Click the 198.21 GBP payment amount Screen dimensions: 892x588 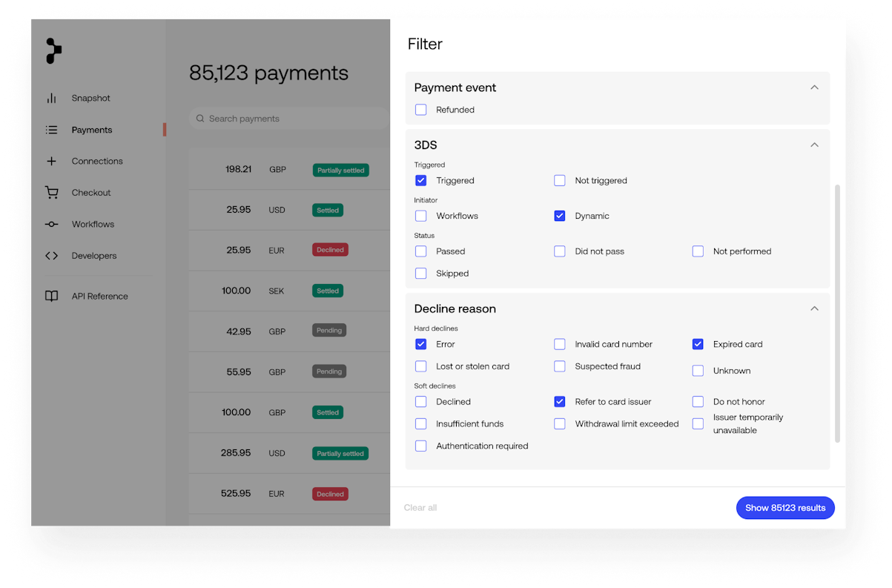pos(238,169)
